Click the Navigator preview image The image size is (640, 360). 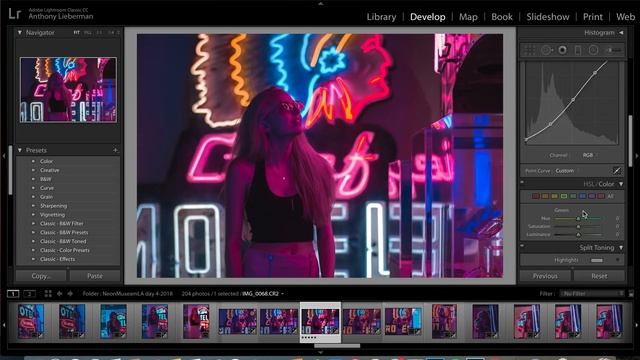pos(68,90)
